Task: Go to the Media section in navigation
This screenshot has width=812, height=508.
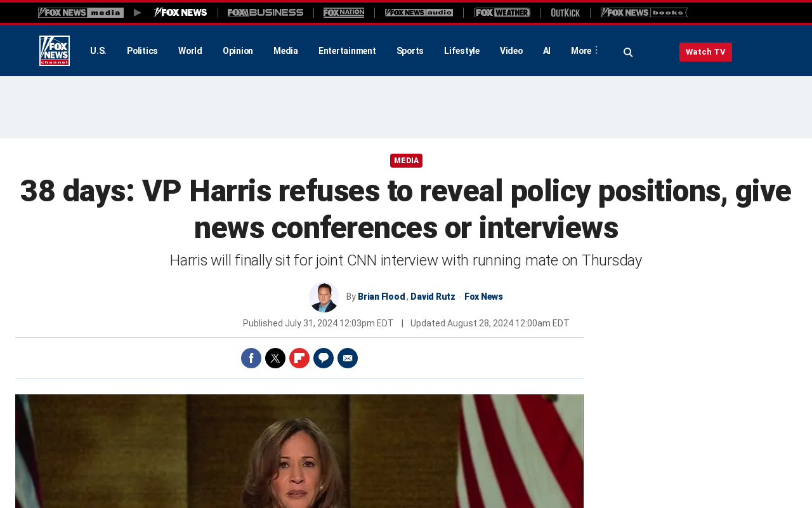Action: (285, 51)
